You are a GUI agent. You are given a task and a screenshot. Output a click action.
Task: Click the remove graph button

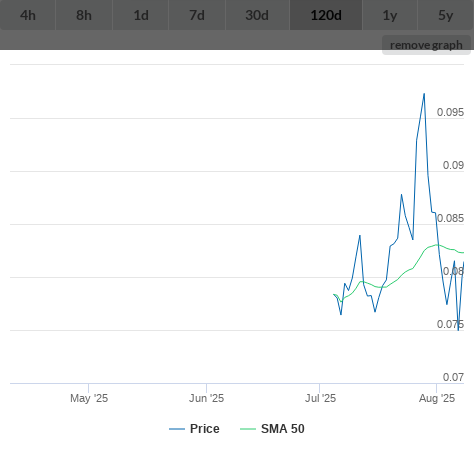(426, 45)
